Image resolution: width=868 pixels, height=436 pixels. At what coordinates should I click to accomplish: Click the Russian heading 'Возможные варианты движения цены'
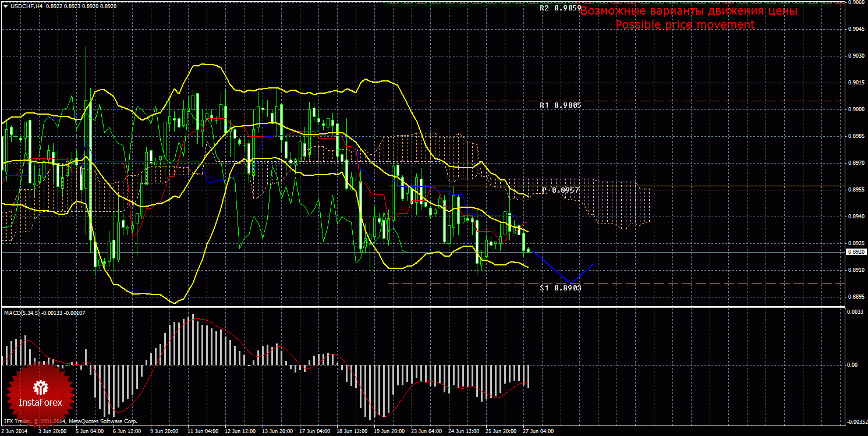point(689,11)
